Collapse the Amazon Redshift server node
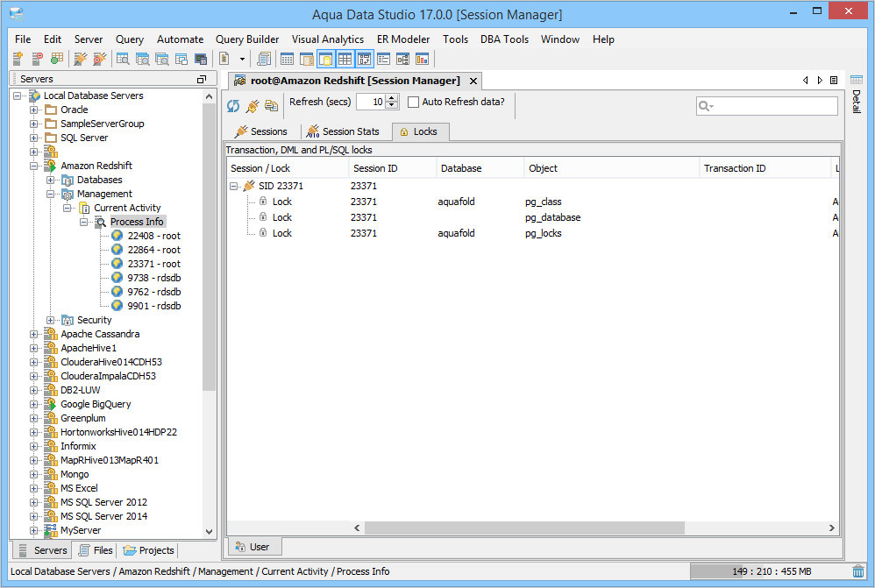The image size is (875, 588). pyautogui.click(x=34, y=166)
